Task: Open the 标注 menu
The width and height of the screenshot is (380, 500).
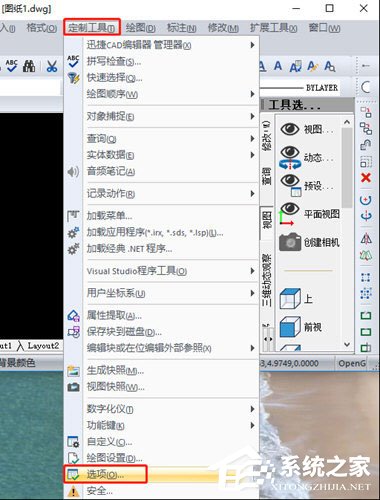Action: point(181,28)
